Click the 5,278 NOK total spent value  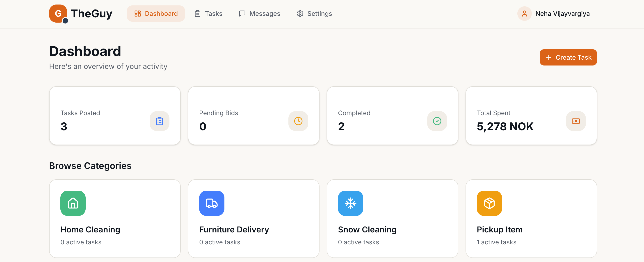pos(505,126)
